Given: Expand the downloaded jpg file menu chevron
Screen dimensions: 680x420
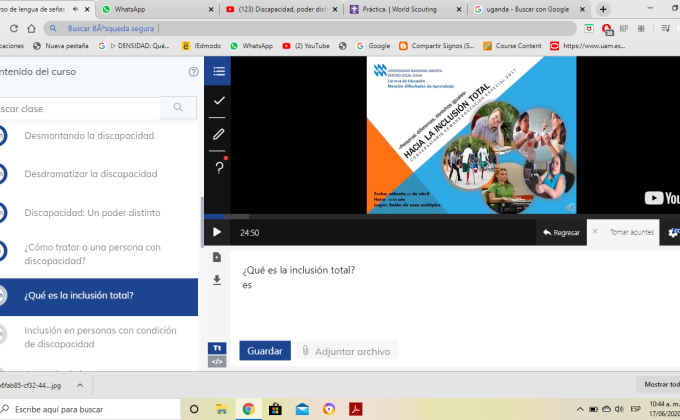Looking at the screenshot, I should pyautogui.click(x=80, y=385).
